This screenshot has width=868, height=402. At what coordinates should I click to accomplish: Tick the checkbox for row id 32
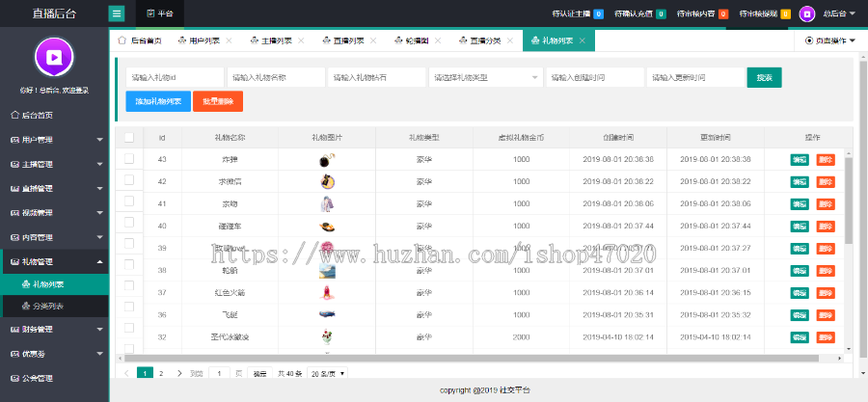coord(129,328)
